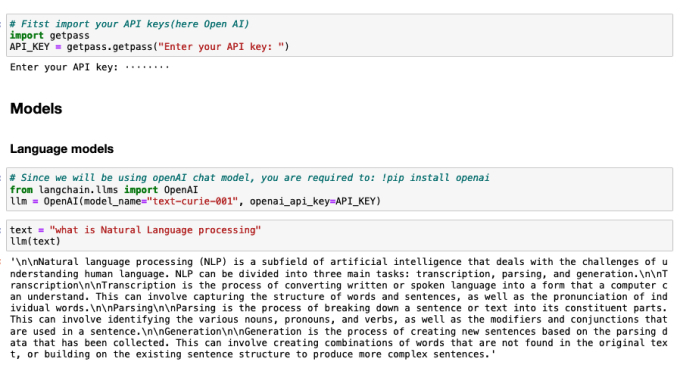680x375 pixels.
Task: Click the 'Enter your API key:' output label
Action: 64,67
